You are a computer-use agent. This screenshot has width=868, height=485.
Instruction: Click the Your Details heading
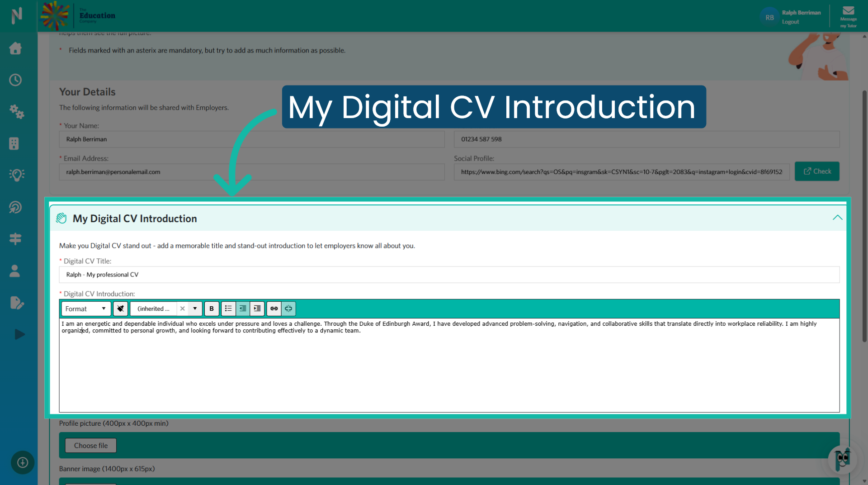(87, 92)
